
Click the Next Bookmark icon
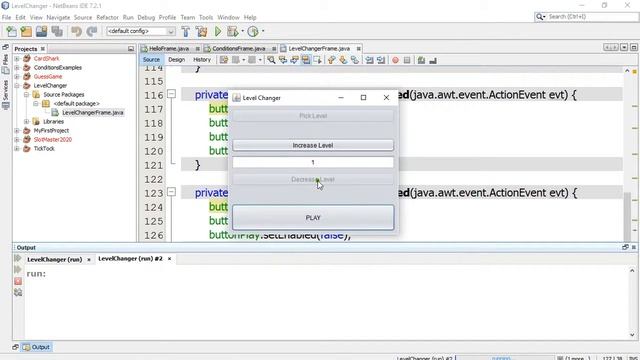[x=343, y=60]
